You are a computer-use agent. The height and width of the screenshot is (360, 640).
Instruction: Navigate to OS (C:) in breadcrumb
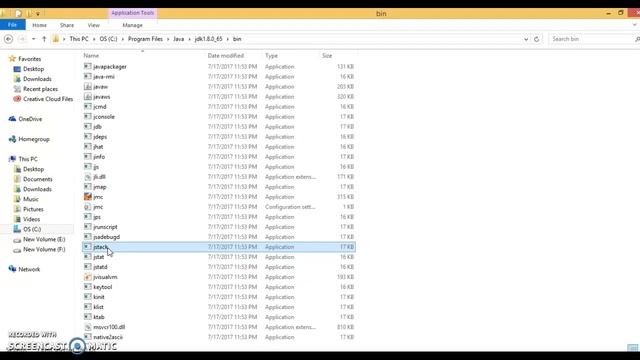(108, 39)
